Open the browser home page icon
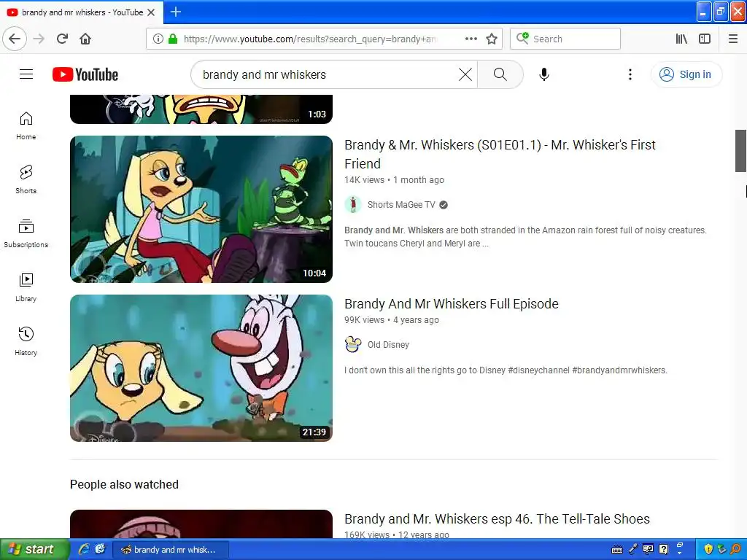 (x=85, y=39)
